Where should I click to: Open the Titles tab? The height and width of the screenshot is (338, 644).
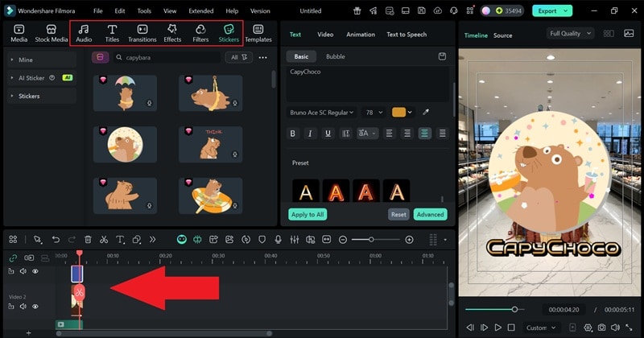pyautogui.click(x=112, y=33)
